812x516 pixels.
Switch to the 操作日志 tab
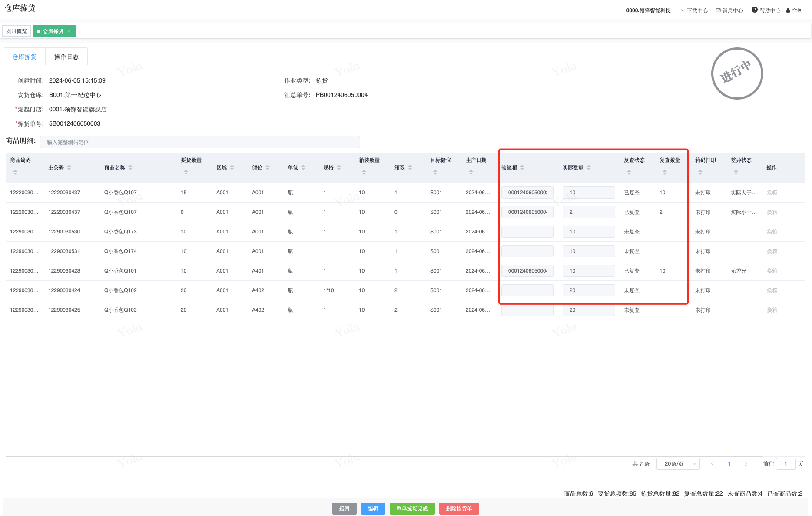66,57
